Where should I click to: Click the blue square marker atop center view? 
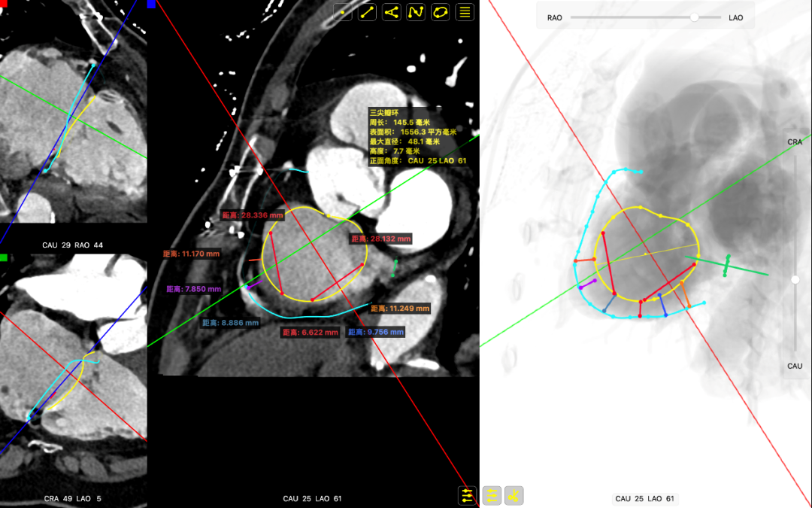point(151,4)
